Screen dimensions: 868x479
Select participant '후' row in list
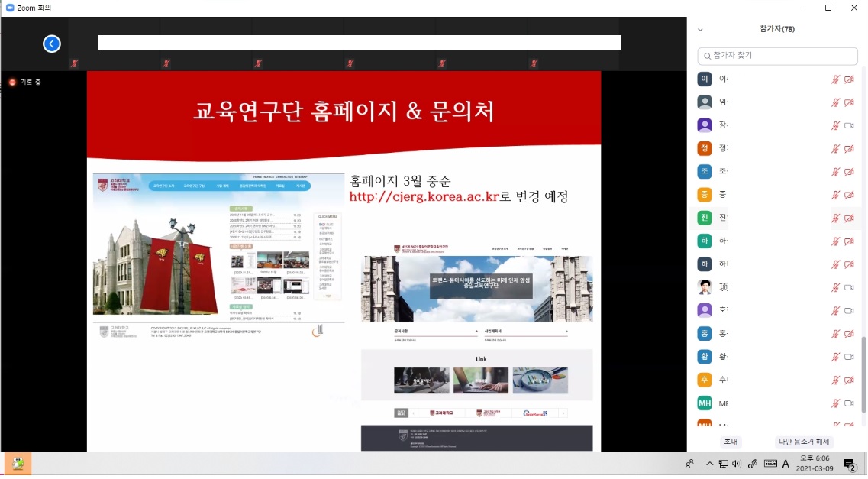click(763, 380)
